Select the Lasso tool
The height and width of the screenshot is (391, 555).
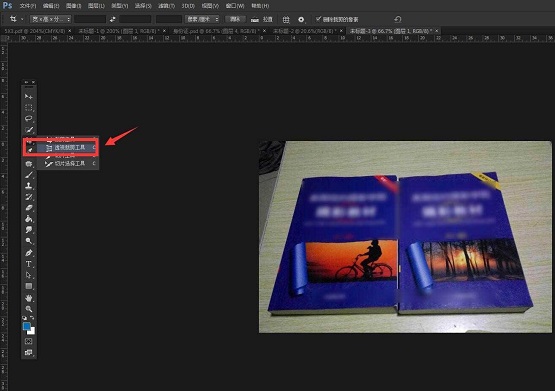(x=29, y=119)
